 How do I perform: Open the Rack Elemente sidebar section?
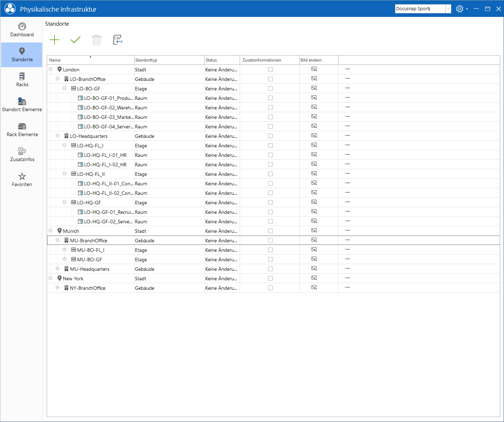point(22,130)
